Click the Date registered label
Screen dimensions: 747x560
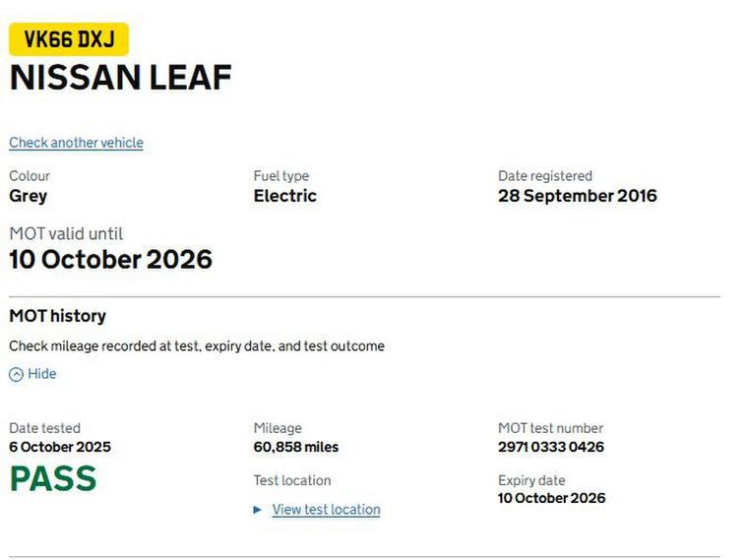click(544, 176)
